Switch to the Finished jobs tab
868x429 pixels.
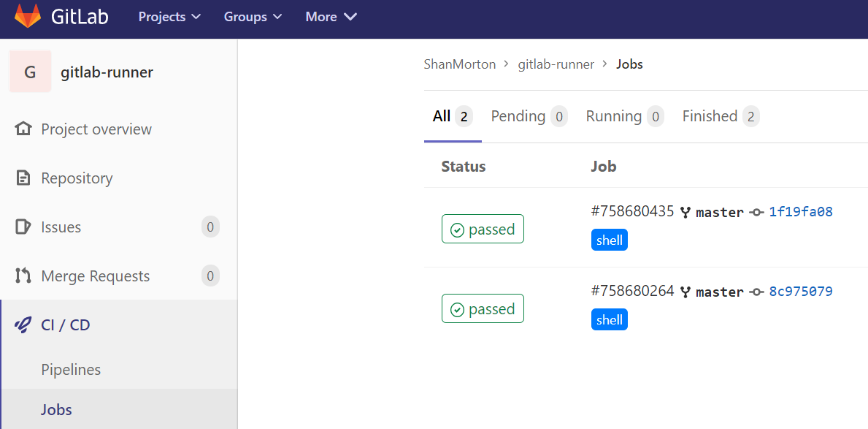tap(709, 115)
